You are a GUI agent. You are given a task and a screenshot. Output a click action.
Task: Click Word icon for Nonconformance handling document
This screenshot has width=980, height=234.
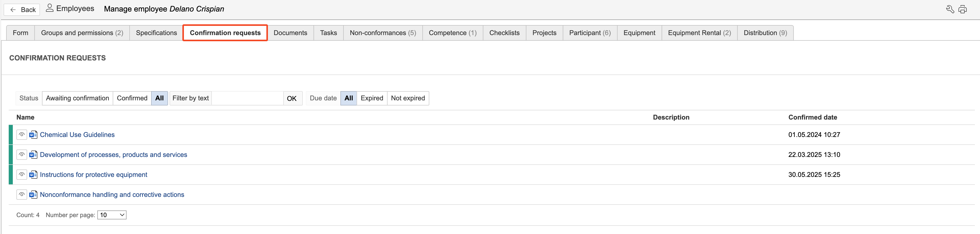coord(34,195)
